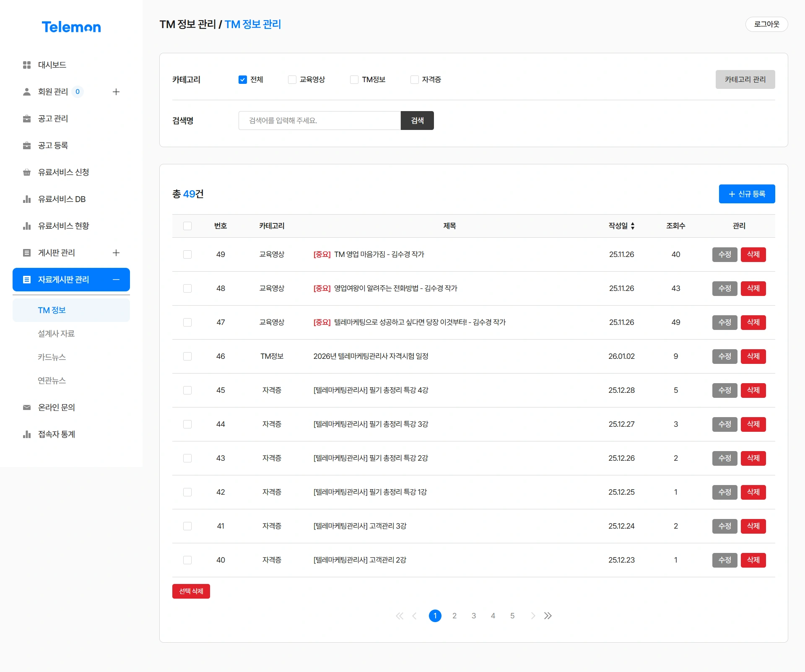Click the 신규 등록 button
Screen dimensions: 805x672
(x=747, y=194)
